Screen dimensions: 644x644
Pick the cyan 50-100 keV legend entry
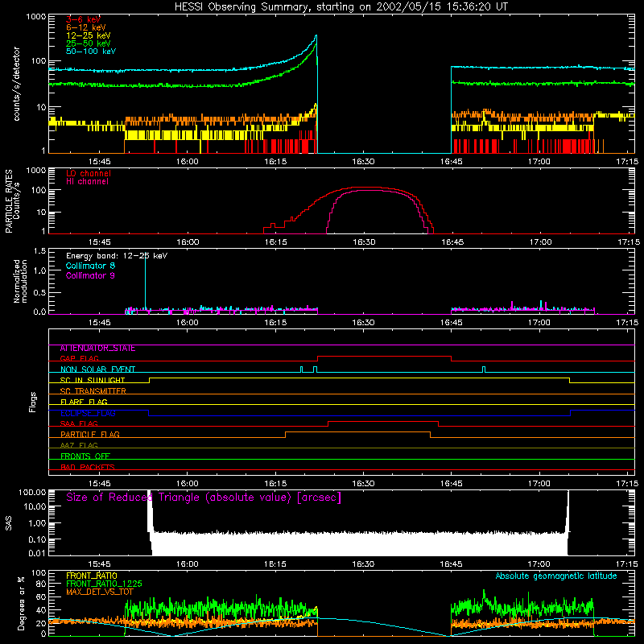click(x=91, y=52)
